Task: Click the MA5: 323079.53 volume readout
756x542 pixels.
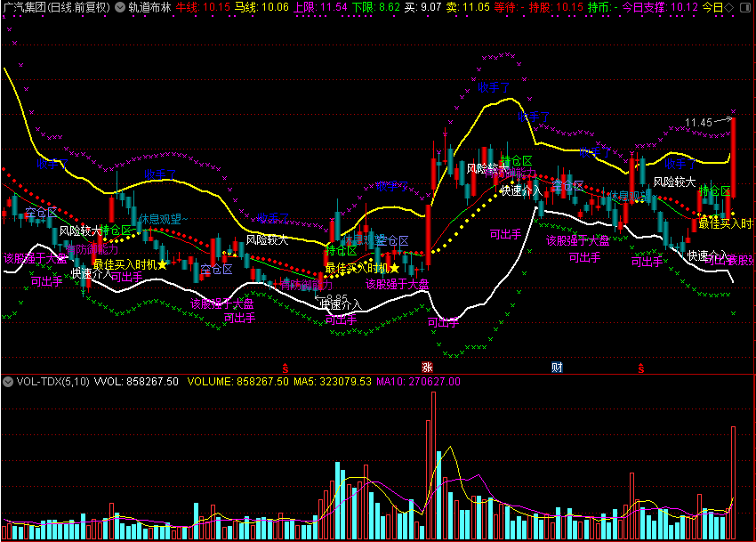Action: pos(333,382)
